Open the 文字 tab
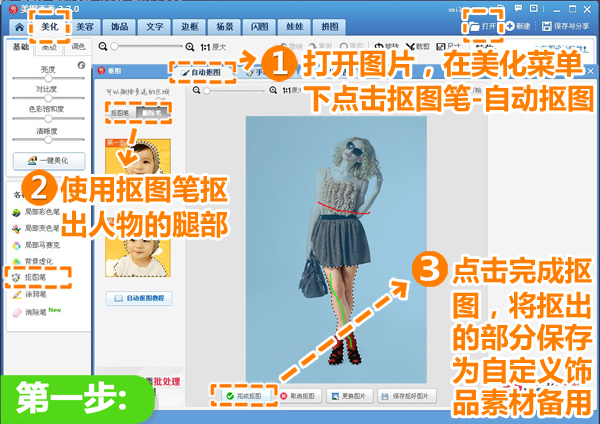Screen dimensions: 600x424 (x=155, y=27)
